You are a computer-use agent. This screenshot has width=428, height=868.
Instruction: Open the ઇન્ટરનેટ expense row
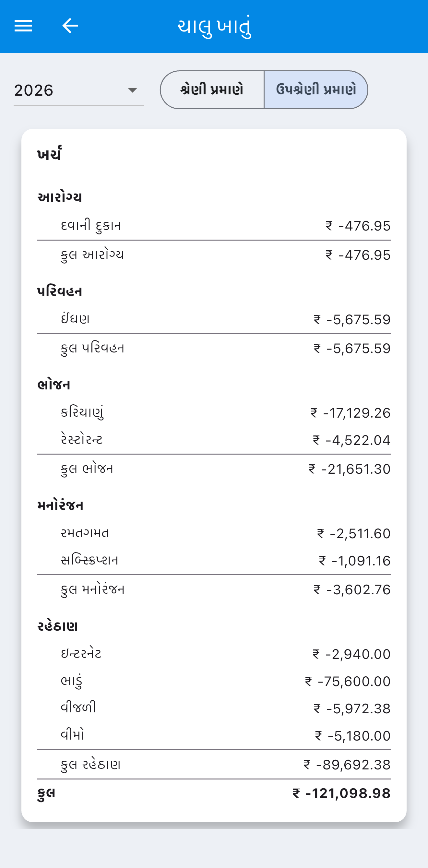pos(214,654)
